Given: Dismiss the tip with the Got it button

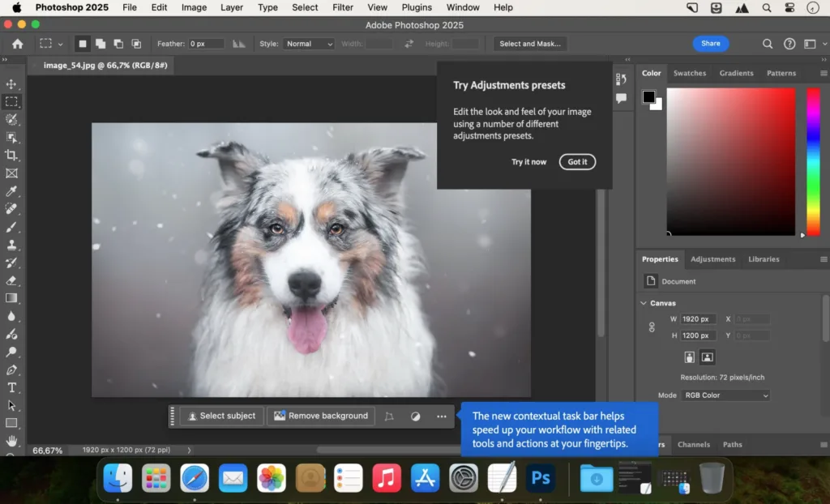Looking at the screenshot, I should point(577,161).
